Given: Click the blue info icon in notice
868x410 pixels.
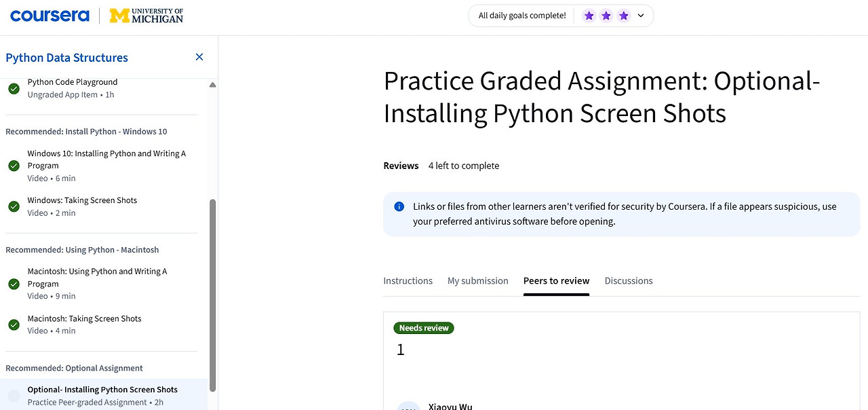Looking at the screenshot, I should (x=399, y=206).
